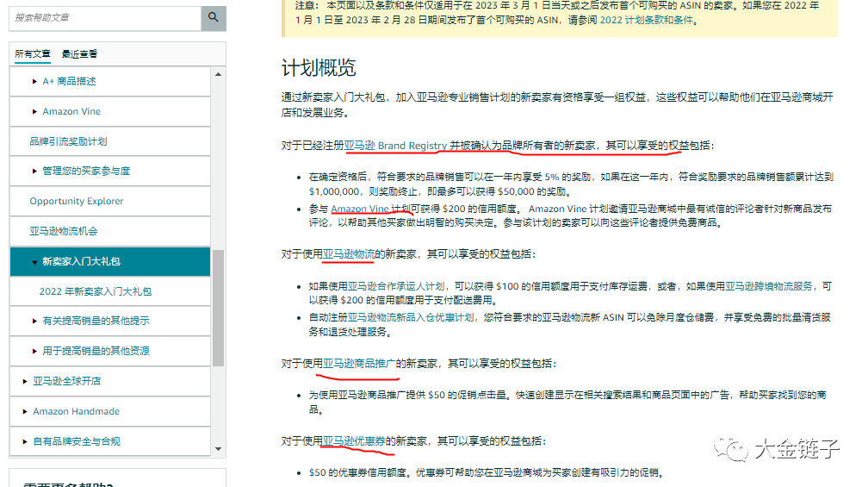
Task: Expand the 用于提高销量的其他资源 arrow
Action: click(34, 352)
